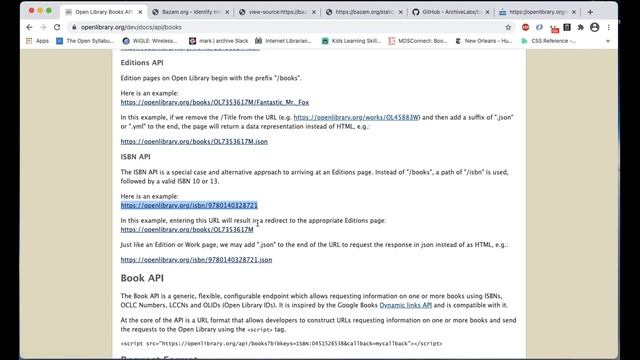Click the highlighted isbn/9780140328721 link
Viewport: 640px width, 360px height.
[189, 205]
